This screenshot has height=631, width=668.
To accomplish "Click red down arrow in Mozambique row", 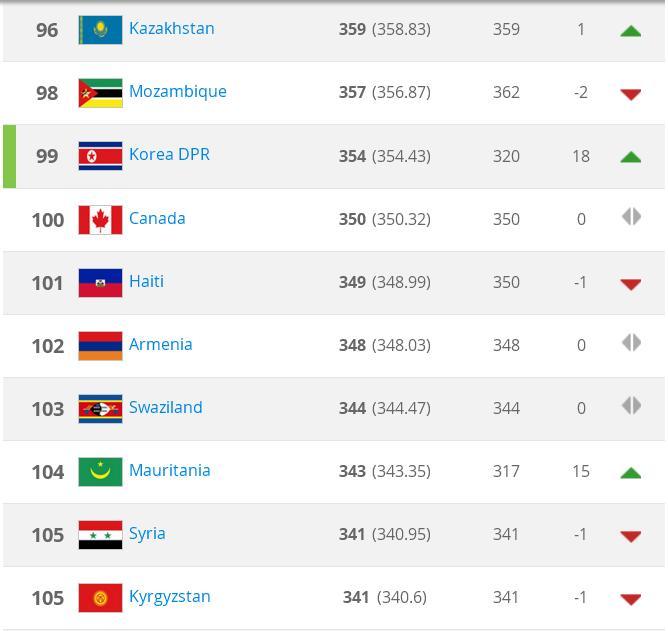I will (x=631, y=94).
